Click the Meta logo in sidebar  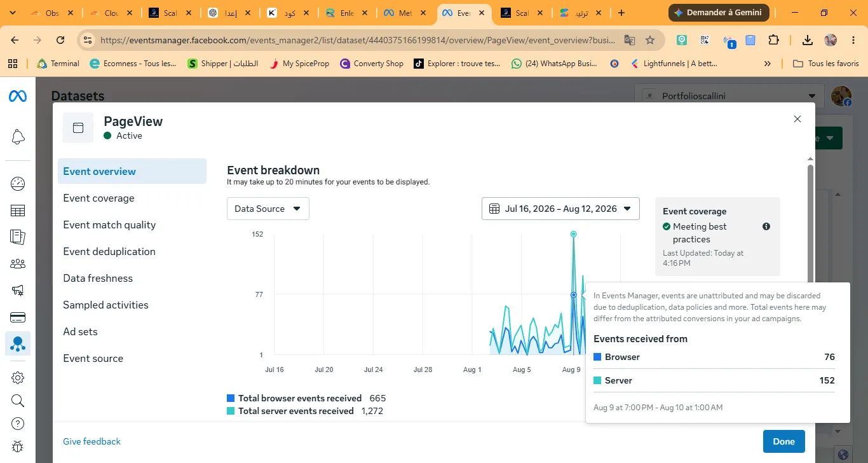click(17, 96)
